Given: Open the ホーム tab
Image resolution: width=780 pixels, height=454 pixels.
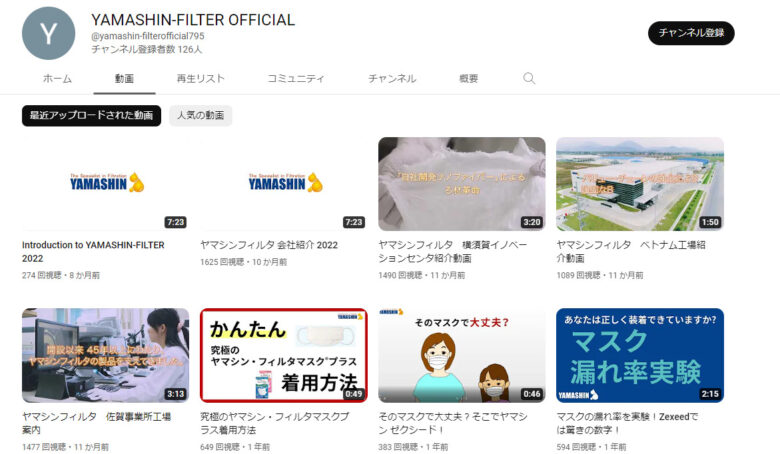Looking at the screenshot, I should pos(57,78).
